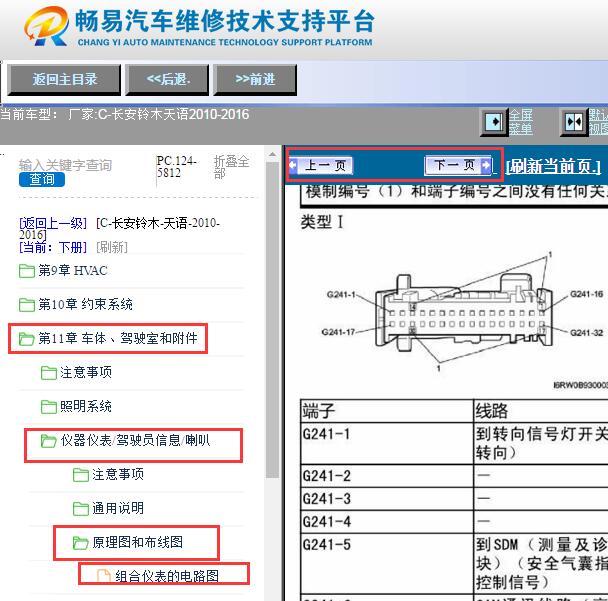The width and height of the screenshot is (608, 601).
Task: Click the blue 查询 search button
Action: click(x=42, y=180)
